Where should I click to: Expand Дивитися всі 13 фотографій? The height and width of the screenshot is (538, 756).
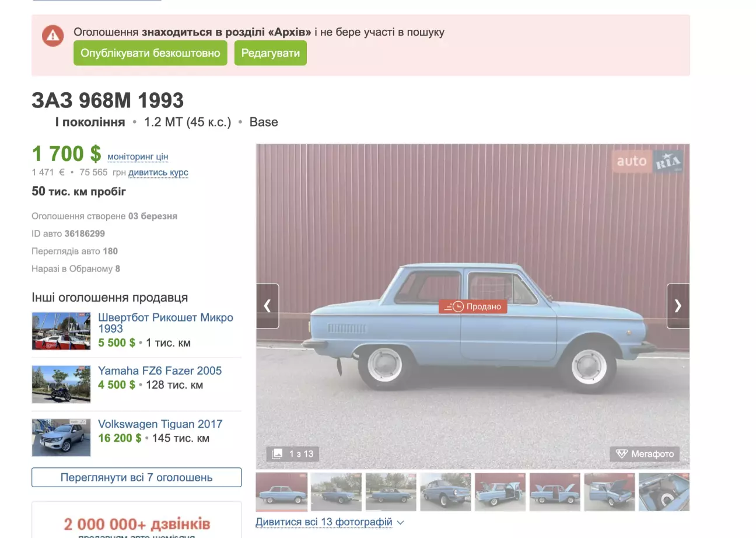[x=330, y=522]
